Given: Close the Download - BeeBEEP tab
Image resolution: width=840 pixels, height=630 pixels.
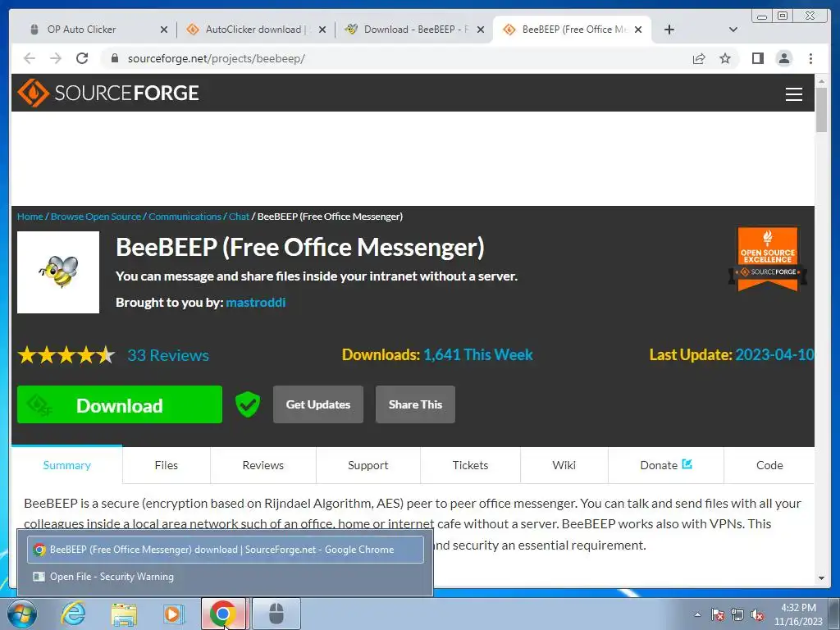Looking at the screenshot, I should [x=481, y=30].
